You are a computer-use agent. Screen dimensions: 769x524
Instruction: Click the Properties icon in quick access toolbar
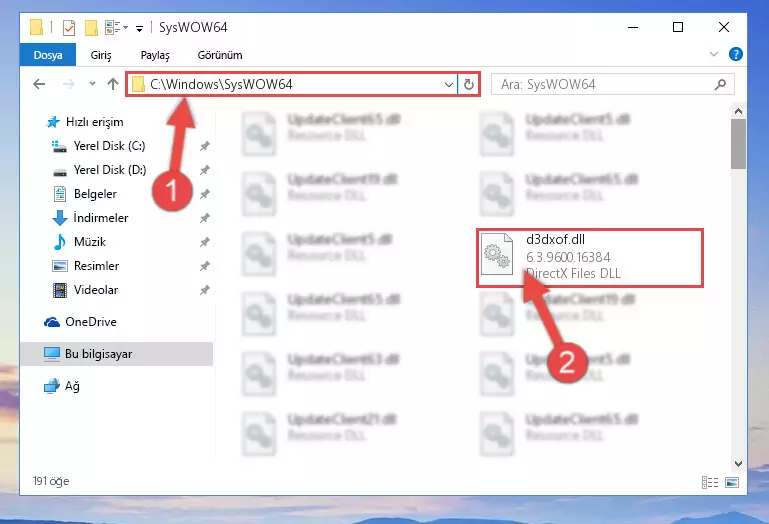[69, 27]
